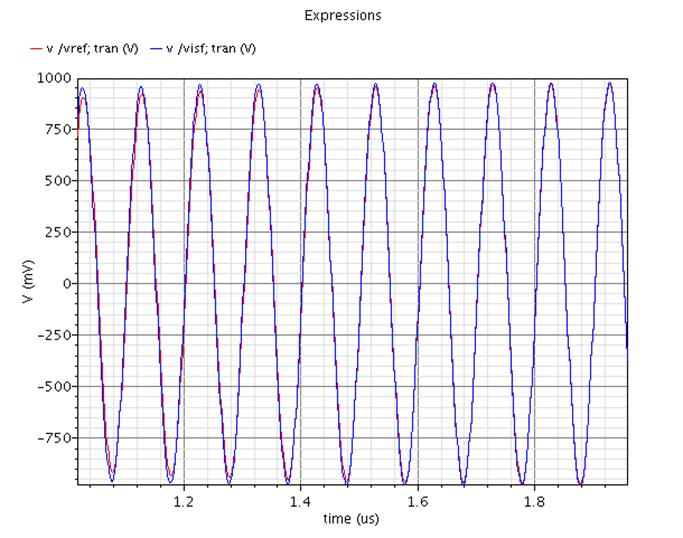Click the V (mV) vertical axis label

pos(28,281)
